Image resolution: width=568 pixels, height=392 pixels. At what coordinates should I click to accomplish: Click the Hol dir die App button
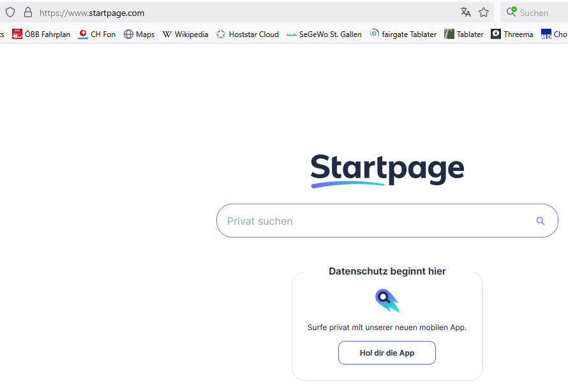[x=387, y=353]
